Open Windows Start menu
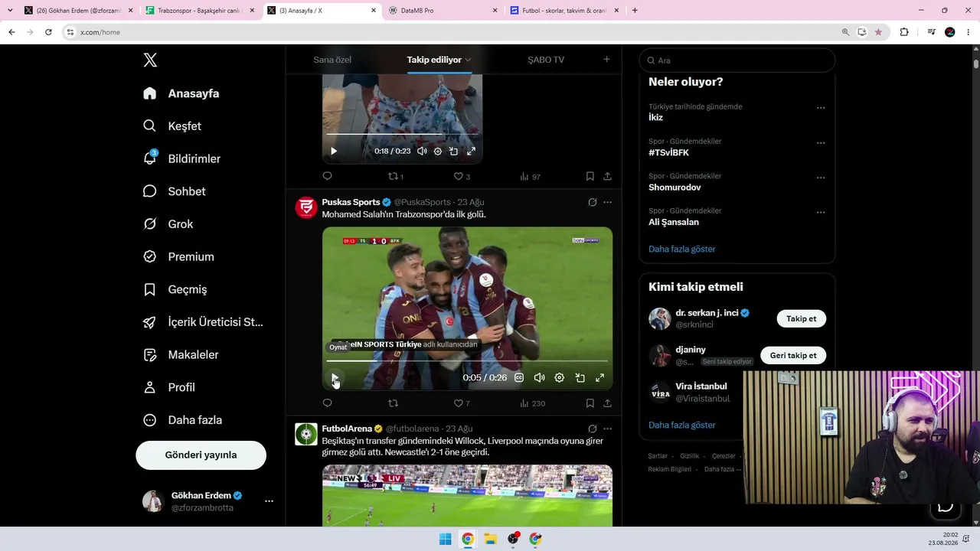The width and height of the screenshot is (980, 551). [445, 539]
